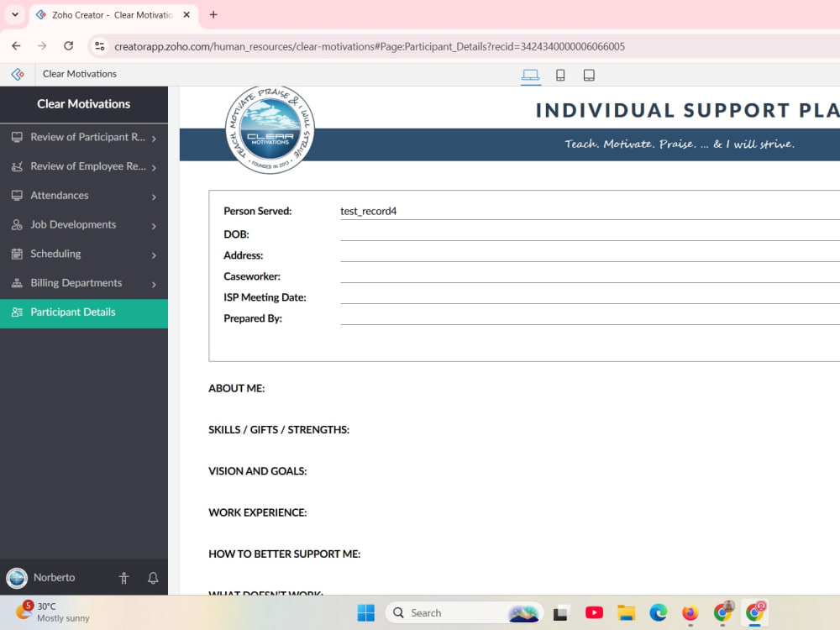The width and height of the screenshot is (840, 630).
Task: Click the Billing Departments sidebar icon
Action: [x=17, y=283]
